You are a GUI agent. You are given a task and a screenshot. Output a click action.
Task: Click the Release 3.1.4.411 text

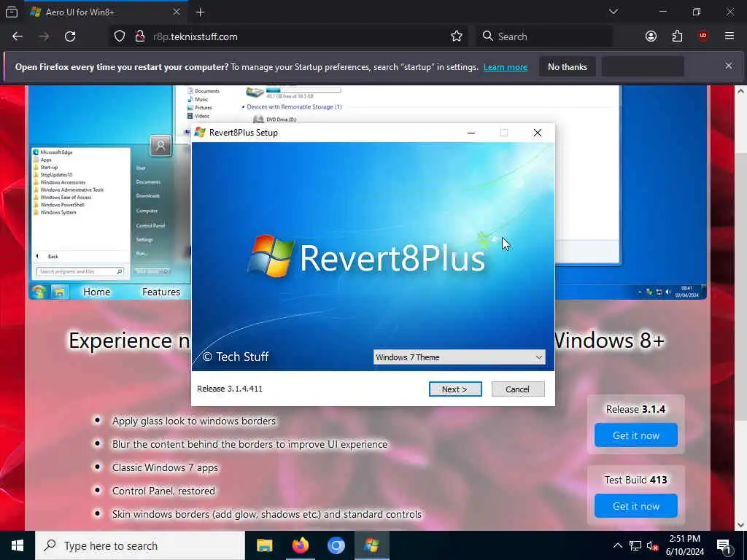pyautogui.click(x=230, y=389)
